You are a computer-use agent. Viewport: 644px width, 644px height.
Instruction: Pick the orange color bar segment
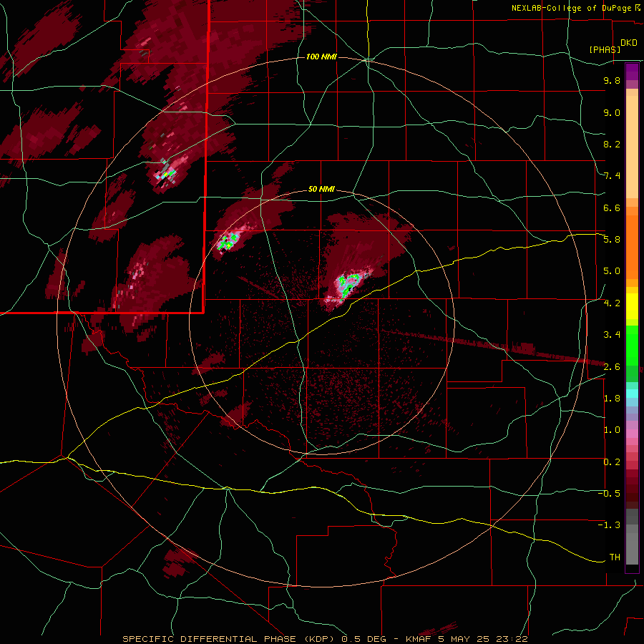[632, 246]
